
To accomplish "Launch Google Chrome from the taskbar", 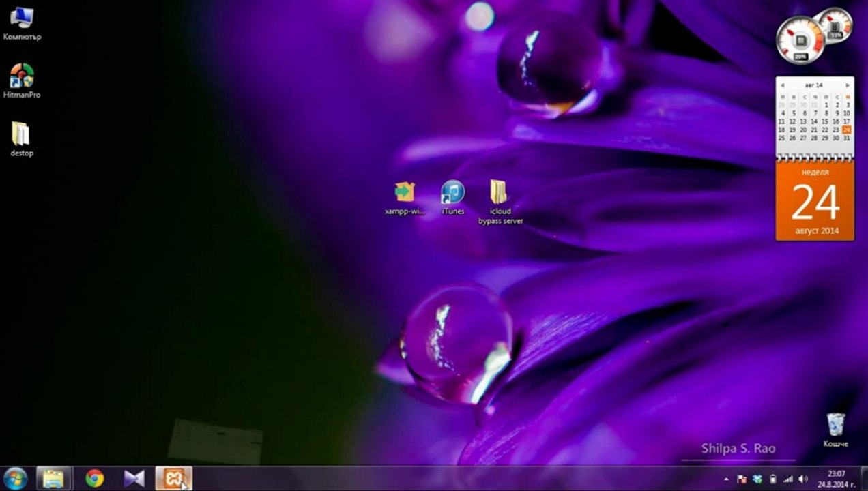I will [95, 479].
